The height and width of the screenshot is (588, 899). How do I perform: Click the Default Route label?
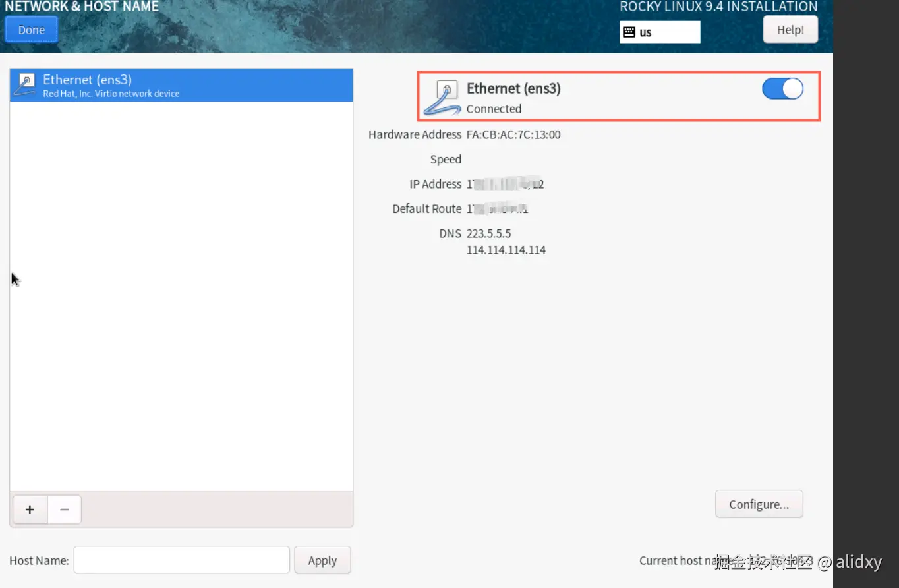[x=426, y=208]
